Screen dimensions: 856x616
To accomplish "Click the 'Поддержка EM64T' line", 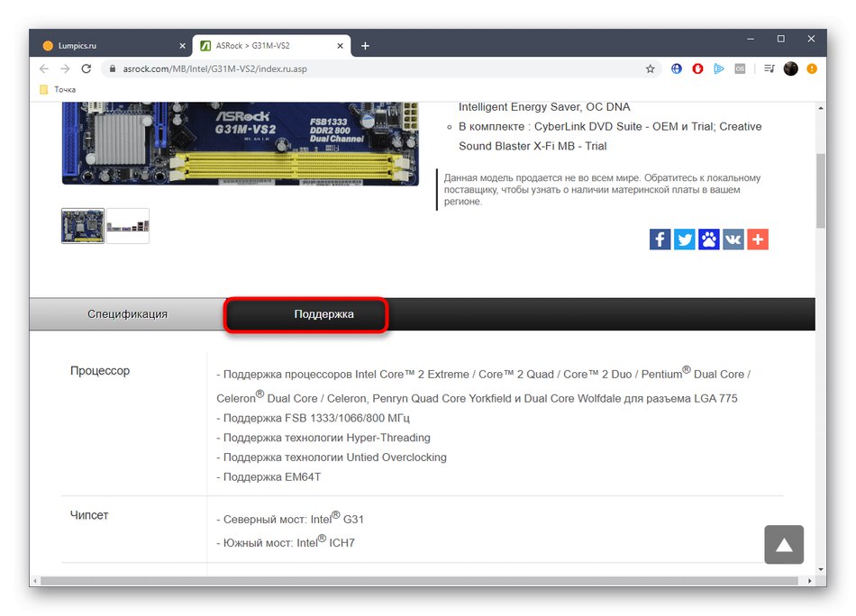I will click(x=269, y=477).
